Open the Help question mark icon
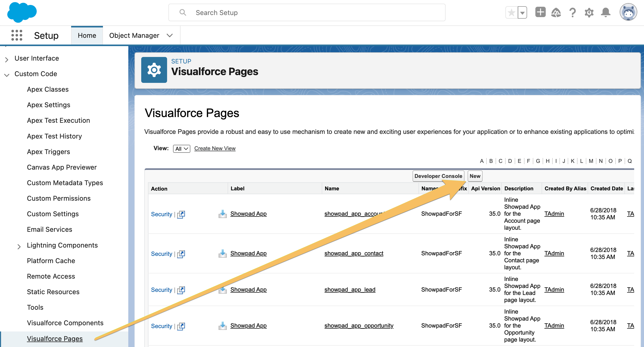This screenshot has width=644, height=347. pyautogui.click(x=573, y=12)
